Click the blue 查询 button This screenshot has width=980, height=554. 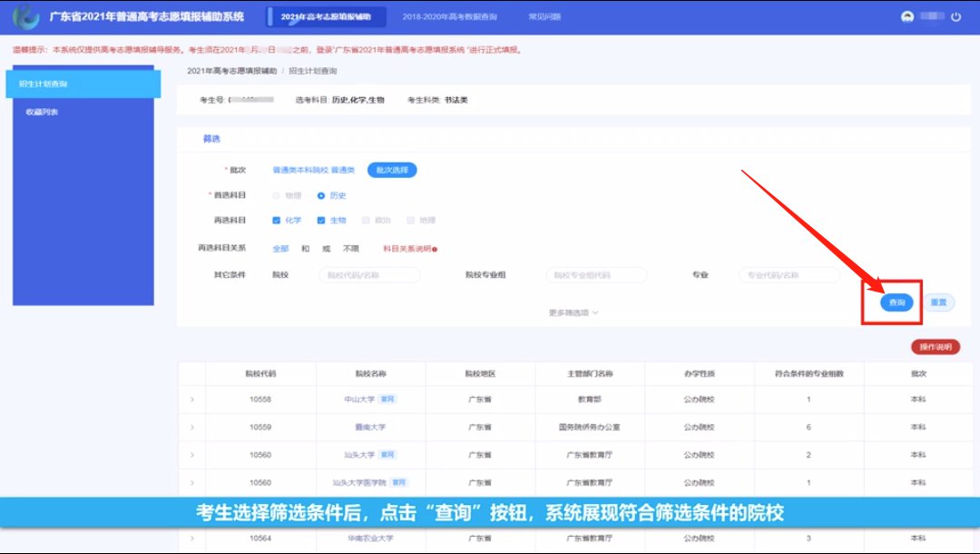pyautogui.click(x=897, y=302)
